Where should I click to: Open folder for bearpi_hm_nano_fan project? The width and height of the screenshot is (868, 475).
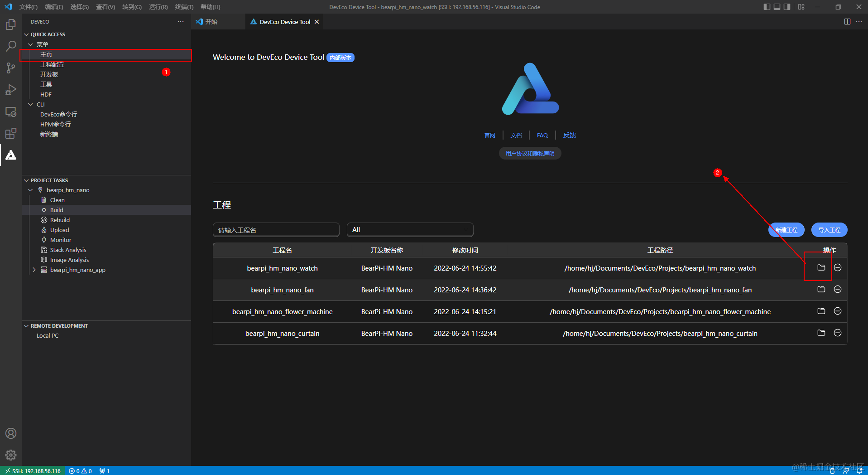[821, 289]
